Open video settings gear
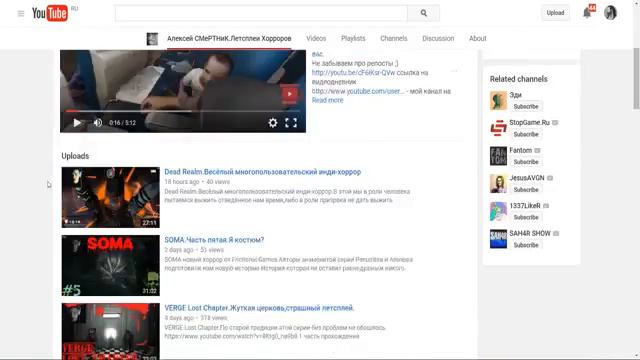 pyautogui.click(x=273, y=122)
